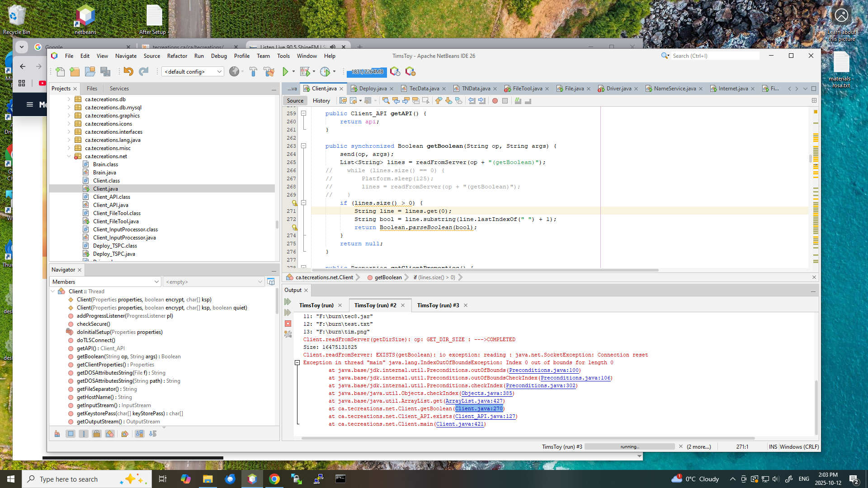Viewport: 868px width, 488px height.
Task: Open the default config dropdown
Action: tap(193, 71)
